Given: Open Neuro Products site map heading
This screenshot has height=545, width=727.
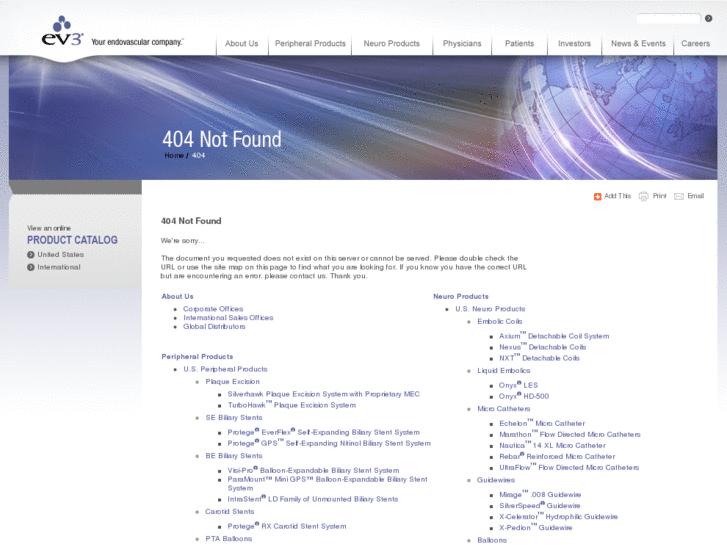Looking at the screenshot, I should tap(461, 296).
